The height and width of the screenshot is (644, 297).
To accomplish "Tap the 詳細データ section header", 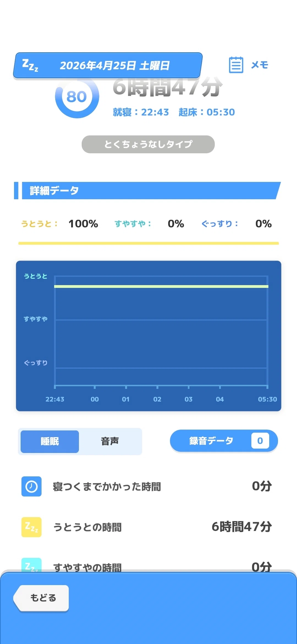I will tap(147, 190).
